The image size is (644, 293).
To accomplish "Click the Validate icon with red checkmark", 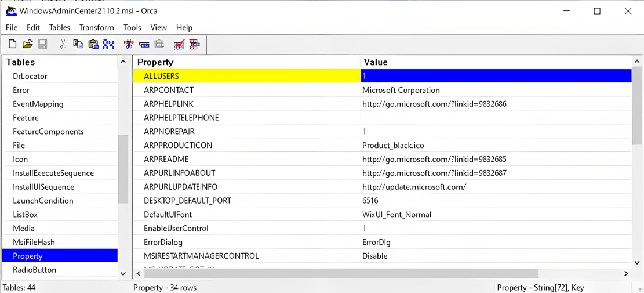I will coord(180,44).
